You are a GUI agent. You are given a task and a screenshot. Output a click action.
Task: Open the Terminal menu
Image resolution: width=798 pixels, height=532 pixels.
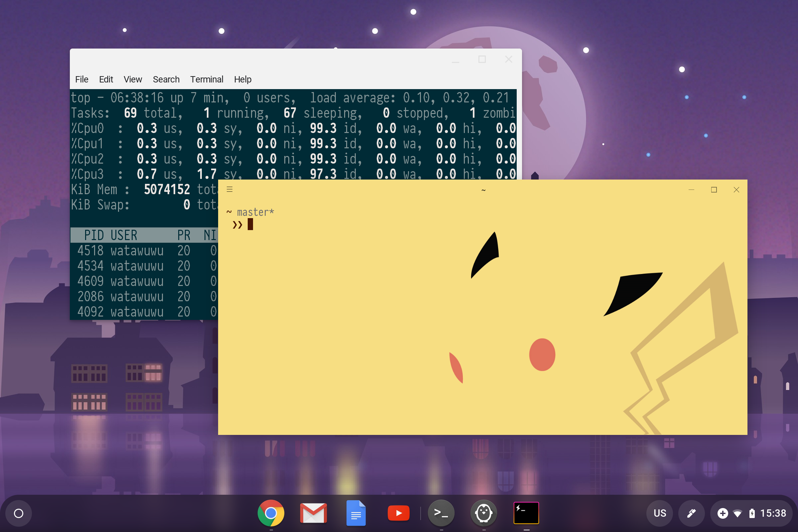(206, 79)
